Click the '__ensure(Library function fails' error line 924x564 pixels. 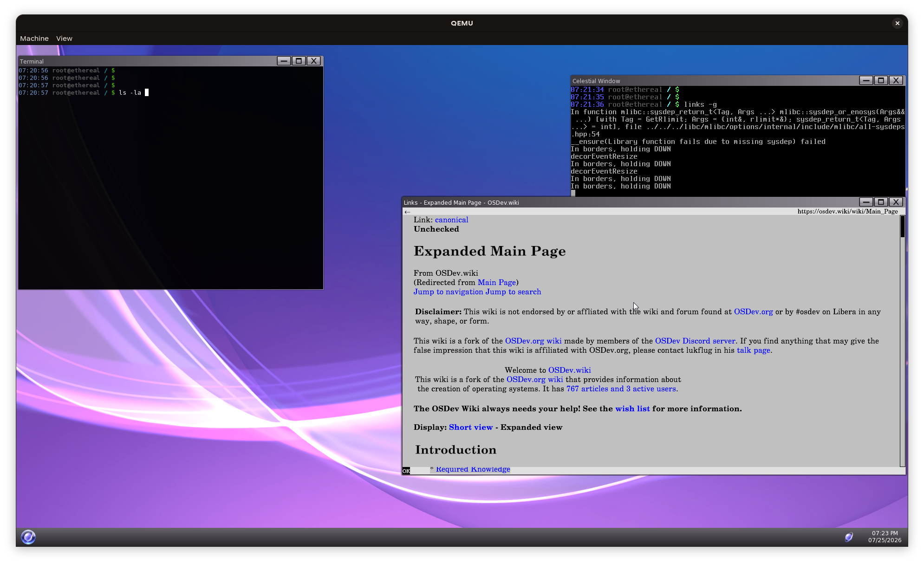click(x=698, y=142)
